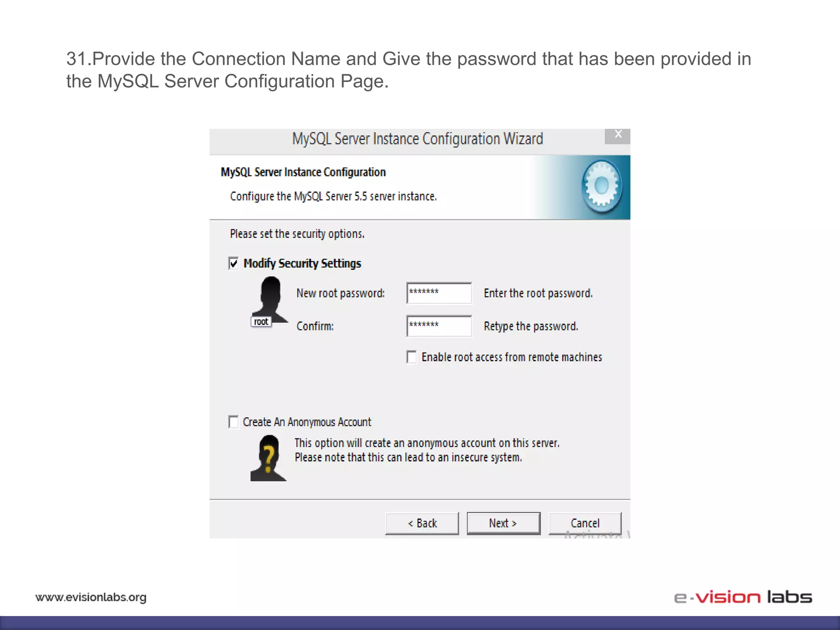This screenshot has width=840, height=630.
Task: Check Create An Anonymous Account
Action: point(233,422)
